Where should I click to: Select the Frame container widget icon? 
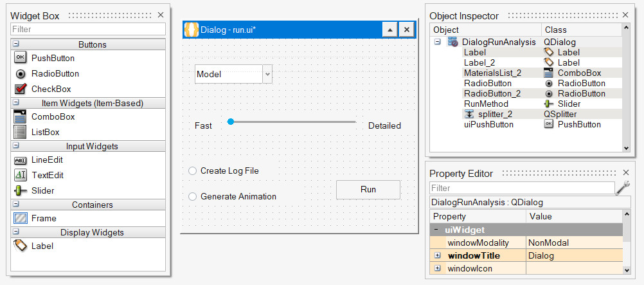coord(20,218)
